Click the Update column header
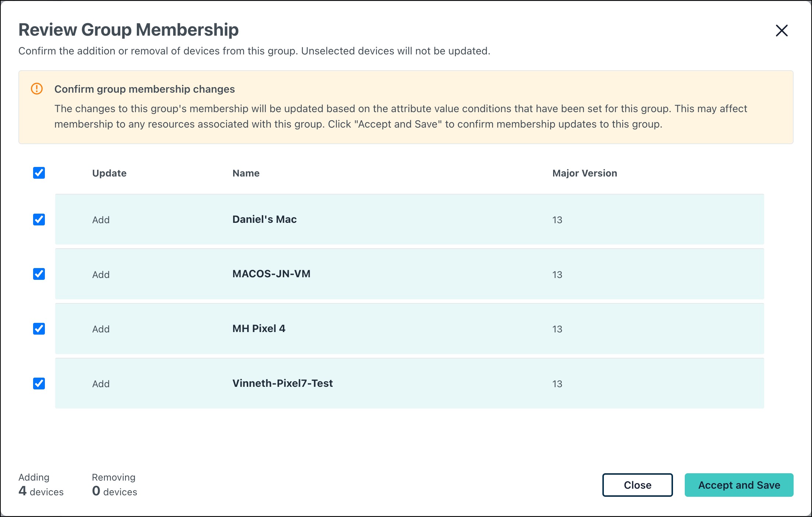Viewport: 812px width, 517px height. 109,173
